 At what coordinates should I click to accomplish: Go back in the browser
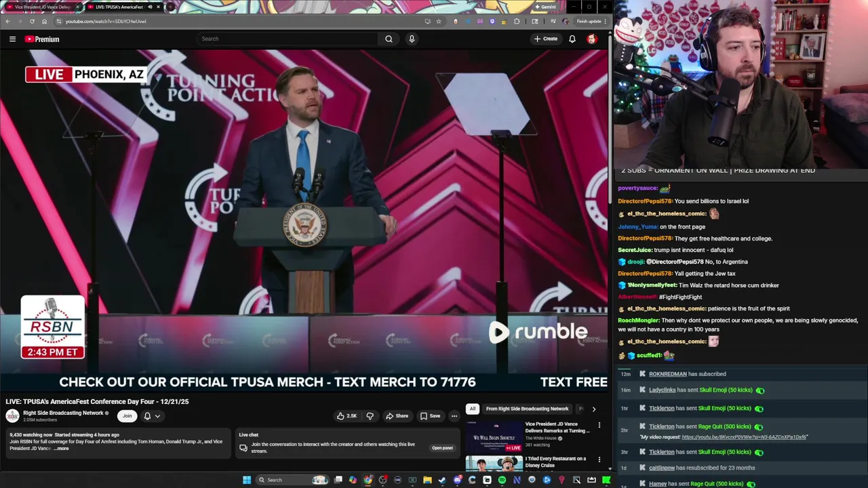pos(7,21)
